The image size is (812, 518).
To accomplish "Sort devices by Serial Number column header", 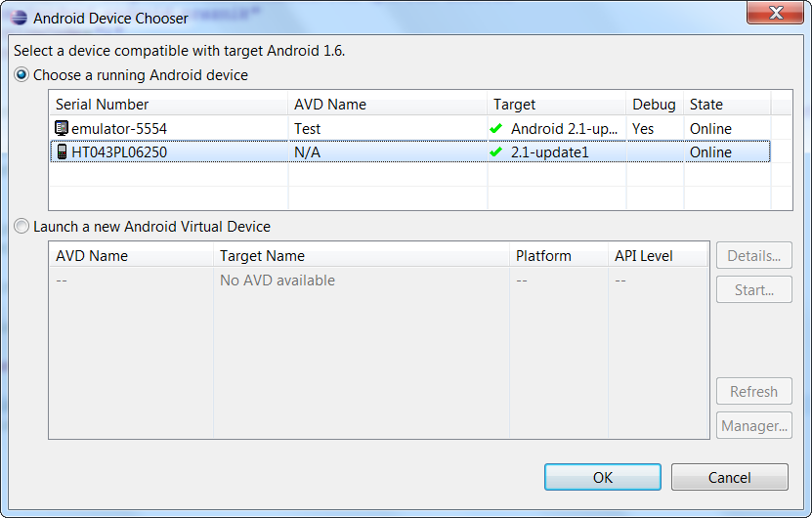I will (103, 105).
